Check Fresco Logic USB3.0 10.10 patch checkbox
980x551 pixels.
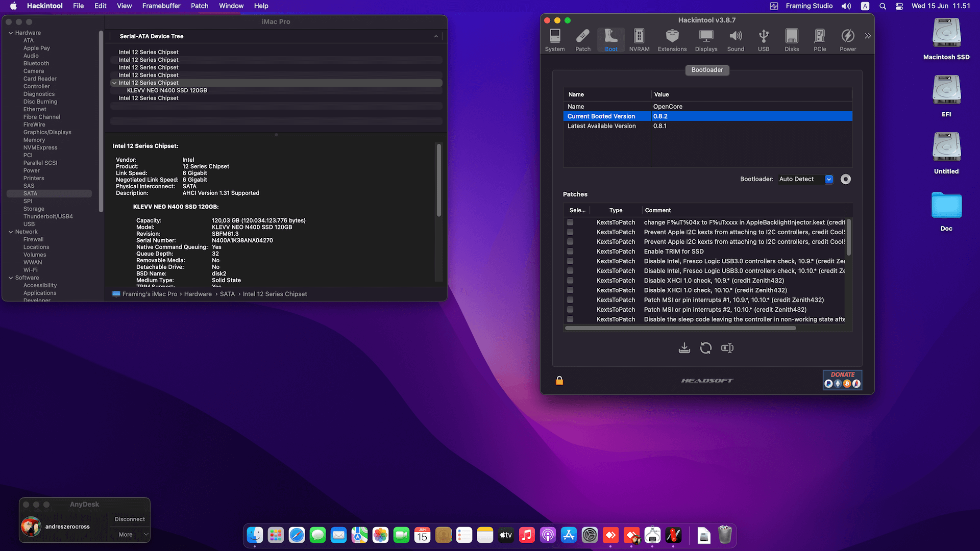tap(570, 271)
